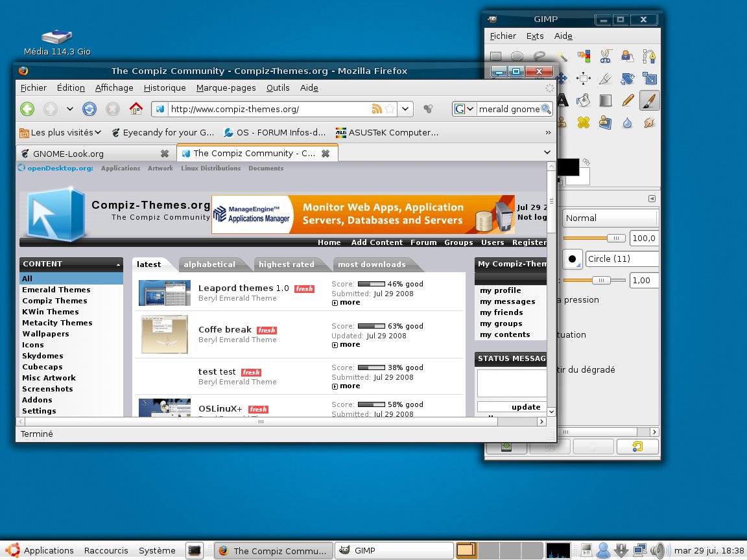Viewport: 747px width, 560px height.
Task: Bookmark page with the star icon
Action: 390,109
